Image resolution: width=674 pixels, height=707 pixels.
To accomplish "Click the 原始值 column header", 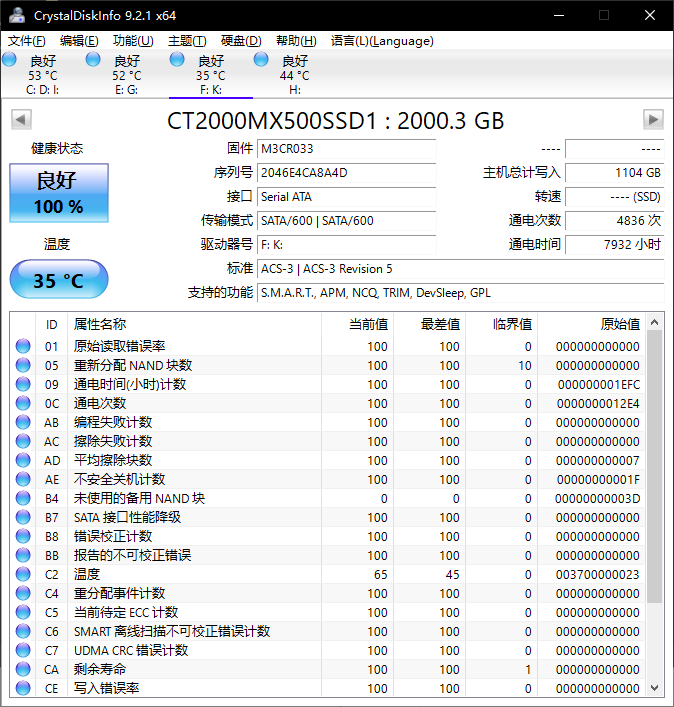I will click(592, 324).
